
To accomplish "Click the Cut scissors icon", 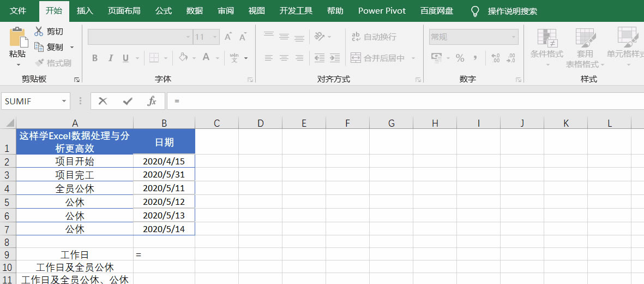I will click(39, 32).
